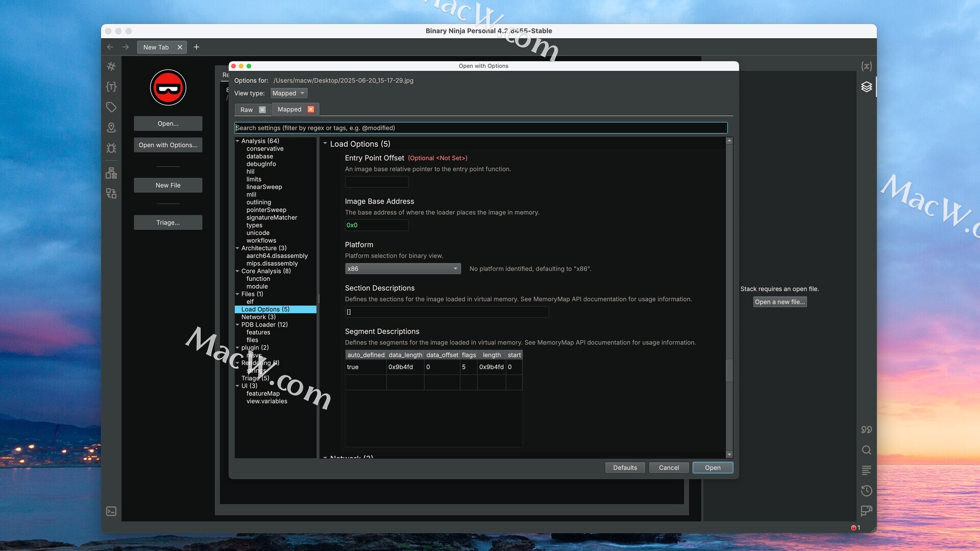
Task: Select view.variables under UI
Action: (266, 401)
